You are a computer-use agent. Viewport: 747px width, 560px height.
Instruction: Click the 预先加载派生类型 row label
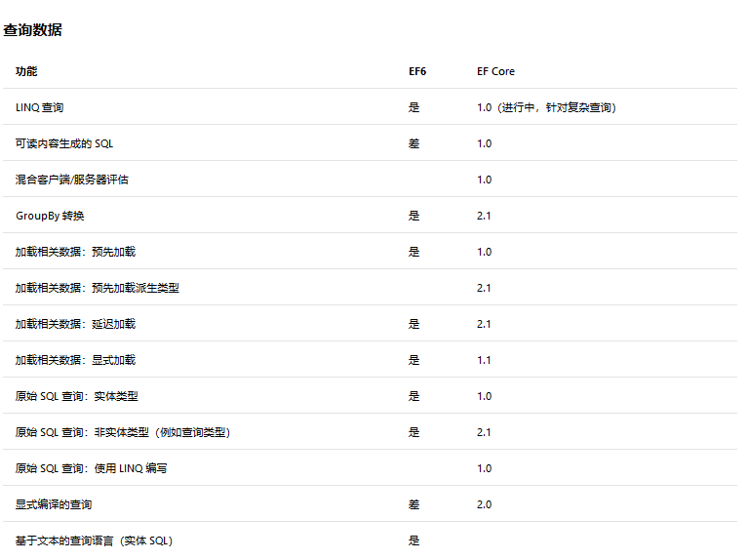pyautogui.click(x=98, y=288)
